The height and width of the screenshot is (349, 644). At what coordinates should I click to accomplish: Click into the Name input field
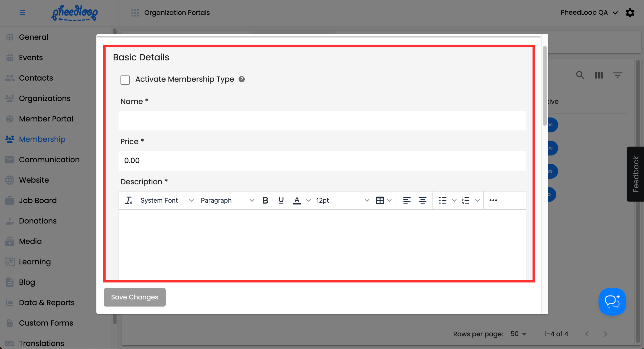(x=322, y=121)
